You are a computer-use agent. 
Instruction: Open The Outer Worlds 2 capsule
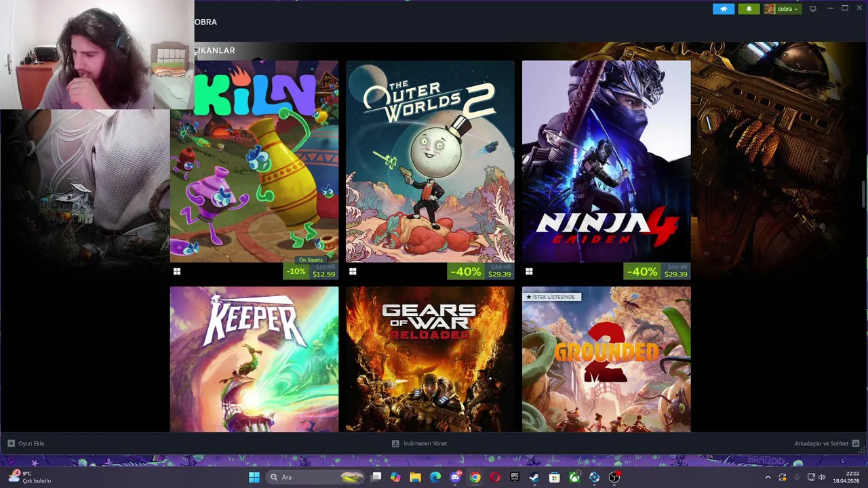(430, 161)
